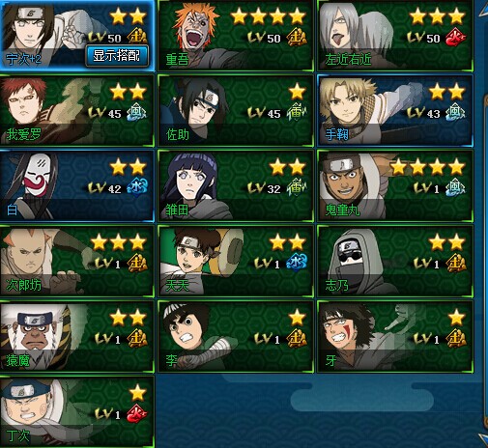
Task: Choose the 手鞠 ninja card
Action: click(x=395, y=110)
